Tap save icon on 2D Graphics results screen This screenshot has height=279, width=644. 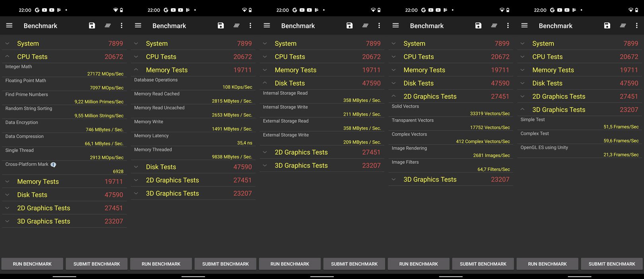coord(478,25)
